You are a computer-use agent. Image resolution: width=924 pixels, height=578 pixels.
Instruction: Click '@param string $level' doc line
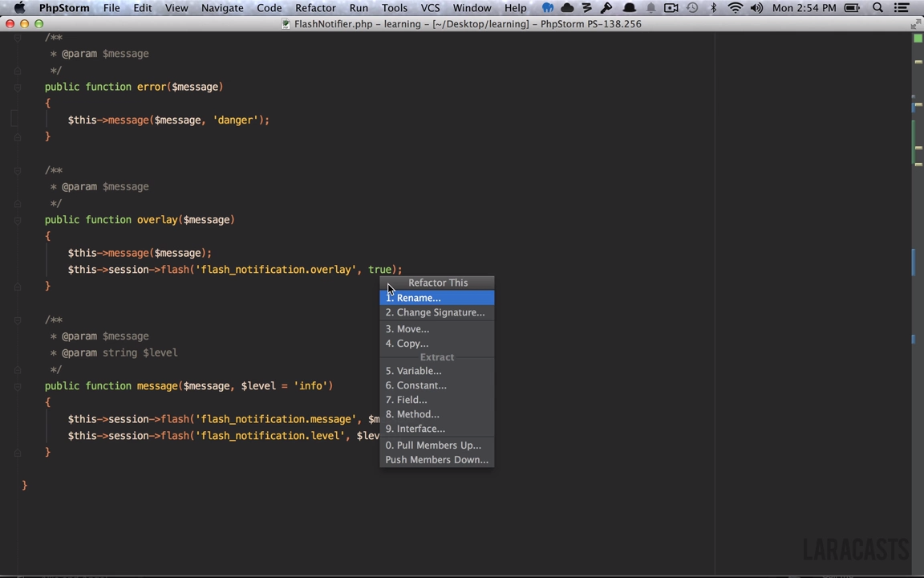[x=120, y=352]
